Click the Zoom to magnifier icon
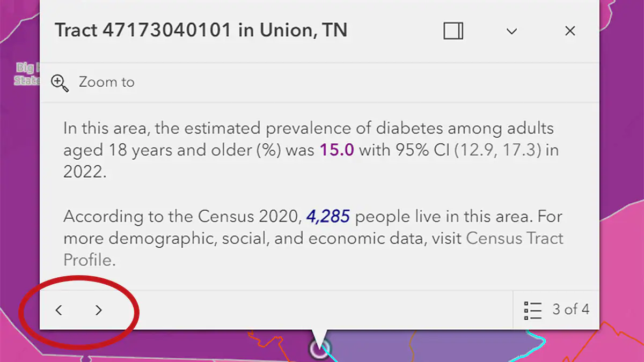Screen dimensions: 644x362 [x=60, y=83]
